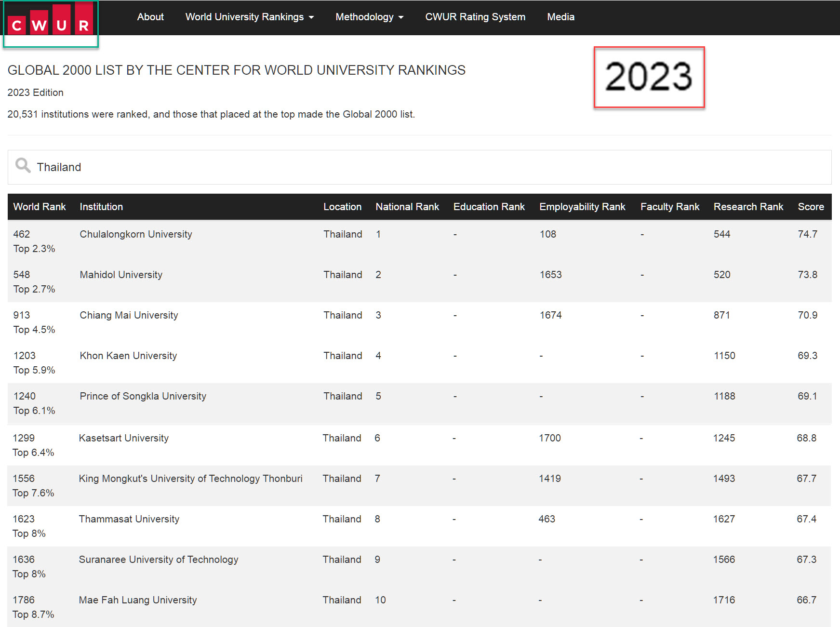This screenshot has width=840, height=627.
Task: Sort by Employability Rank column header
Action: 582,207
